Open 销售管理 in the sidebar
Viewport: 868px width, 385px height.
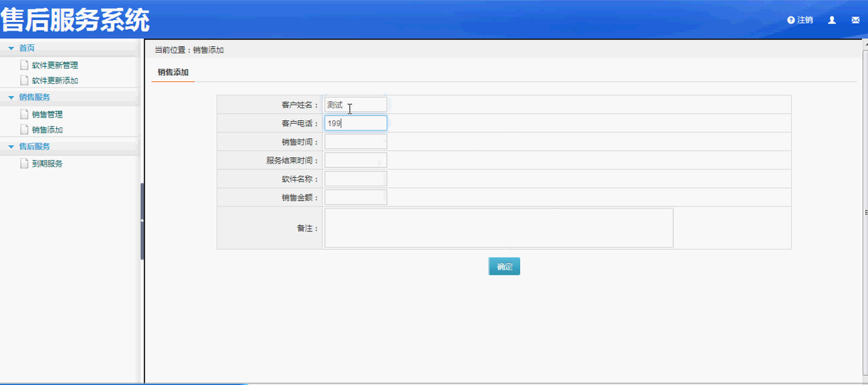pyautogui.click(x=47, y=115)
